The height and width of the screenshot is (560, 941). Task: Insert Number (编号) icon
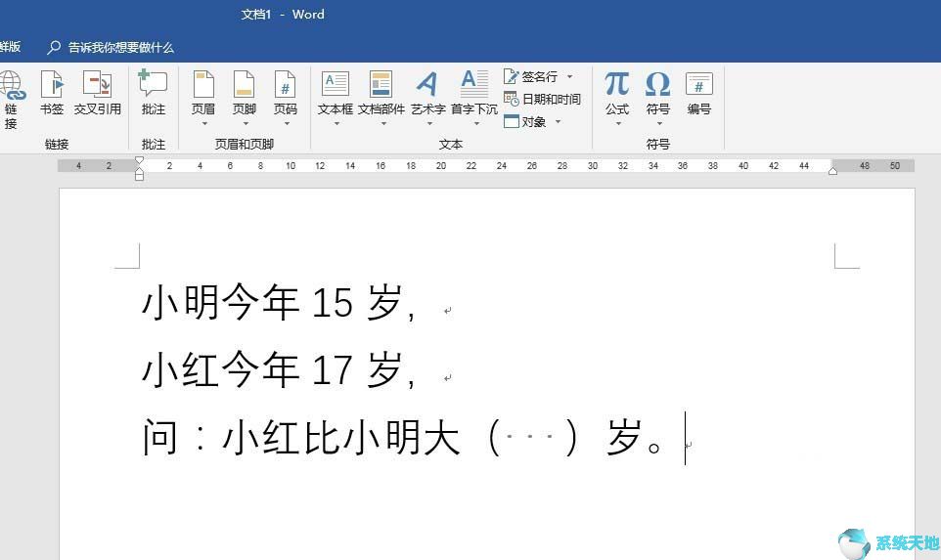(699, 84)
